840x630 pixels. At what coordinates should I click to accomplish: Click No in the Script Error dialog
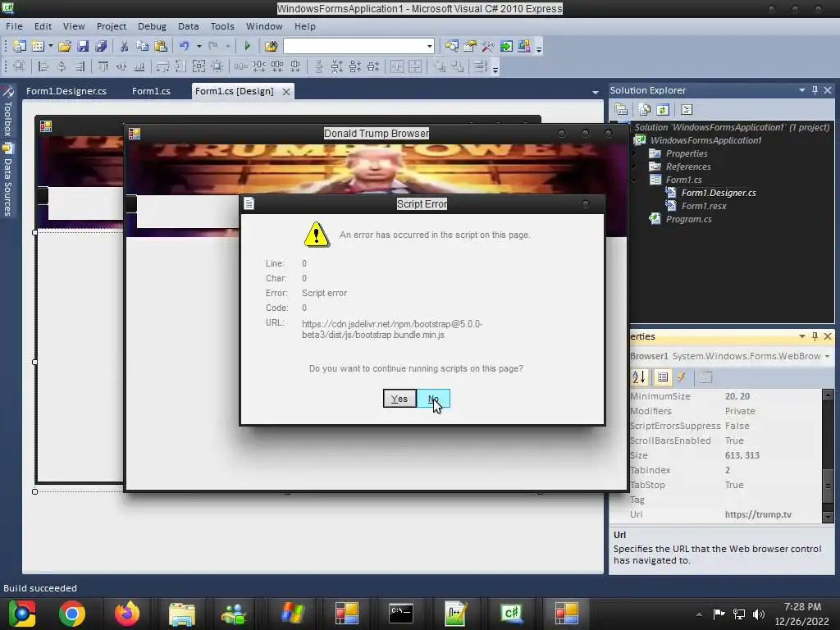point(433,399)
